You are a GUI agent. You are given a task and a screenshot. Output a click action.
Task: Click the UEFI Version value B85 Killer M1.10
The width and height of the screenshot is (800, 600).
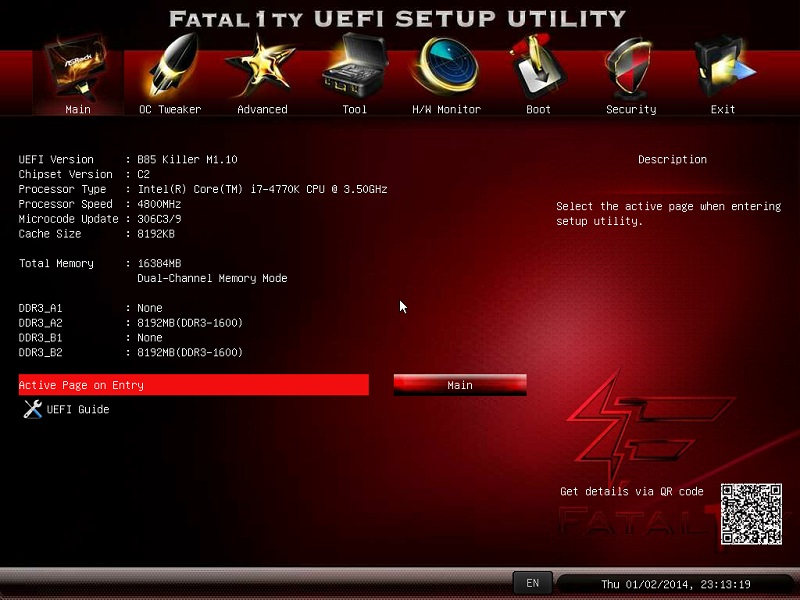(x=187, y=159)
